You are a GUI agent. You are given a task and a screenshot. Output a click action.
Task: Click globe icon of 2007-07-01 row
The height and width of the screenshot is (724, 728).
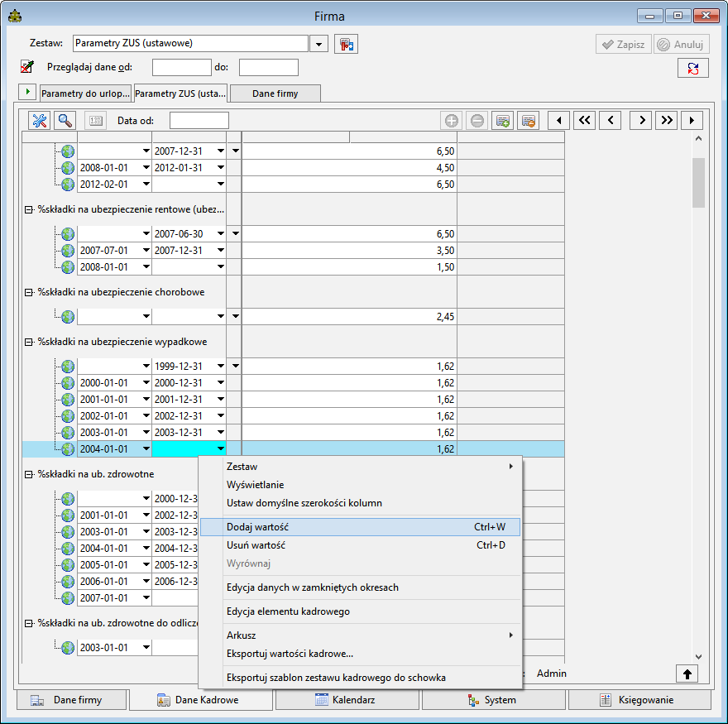68,251
